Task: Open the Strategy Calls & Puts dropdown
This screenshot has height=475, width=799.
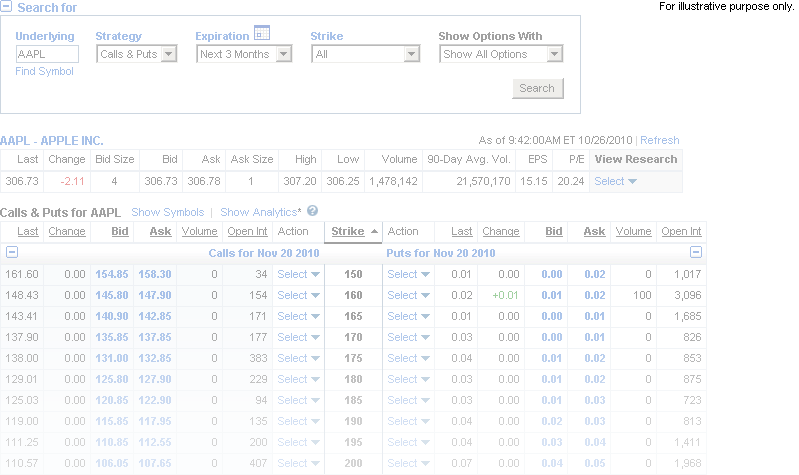Action: tap(137, 55)
